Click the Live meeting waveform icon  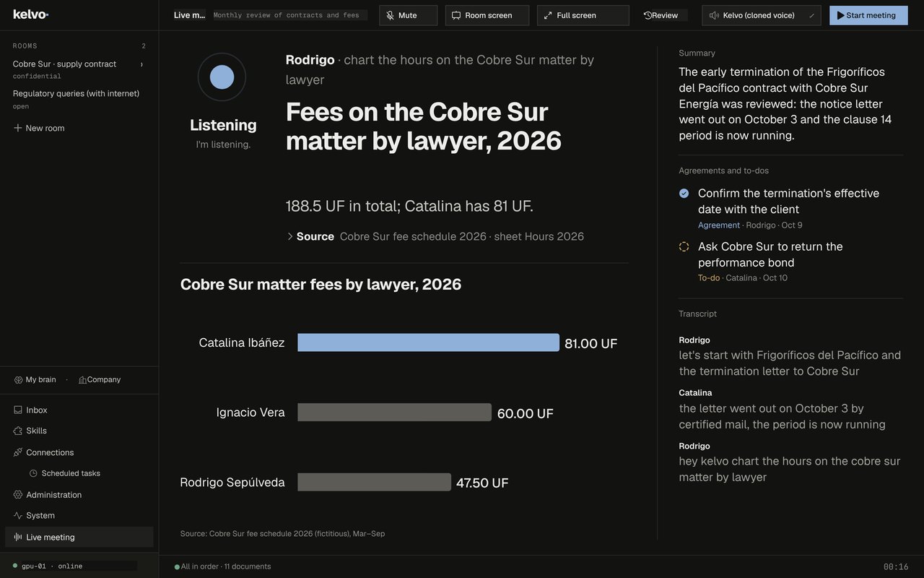click(x=18, y=537)
